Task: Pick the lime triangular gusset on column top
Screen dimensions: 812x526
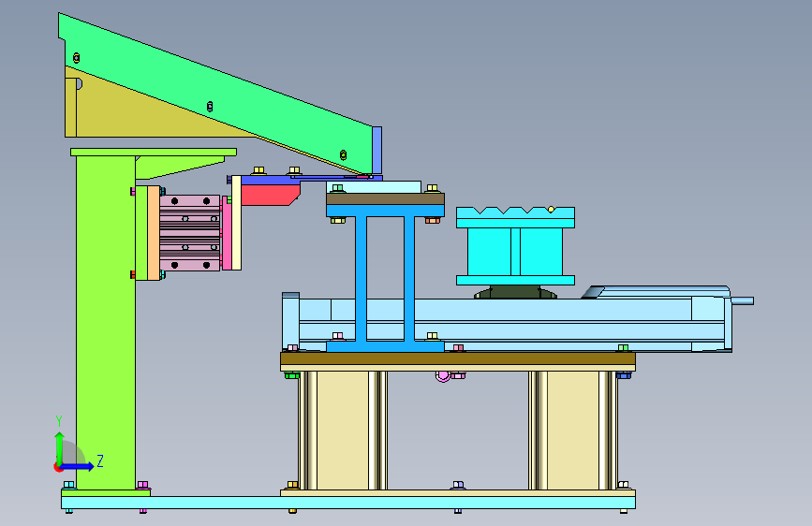Action: (179, 168)
